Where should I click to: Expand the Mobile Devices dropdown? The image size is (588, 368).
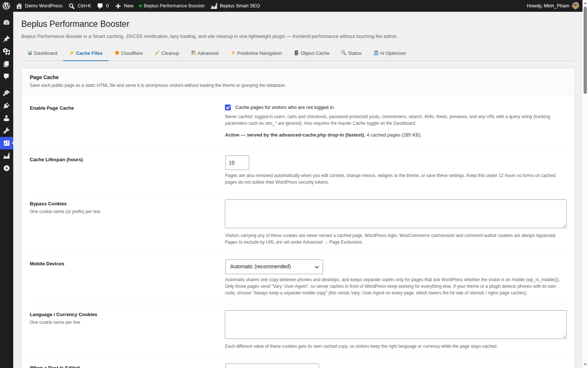(x=274, y=267)
